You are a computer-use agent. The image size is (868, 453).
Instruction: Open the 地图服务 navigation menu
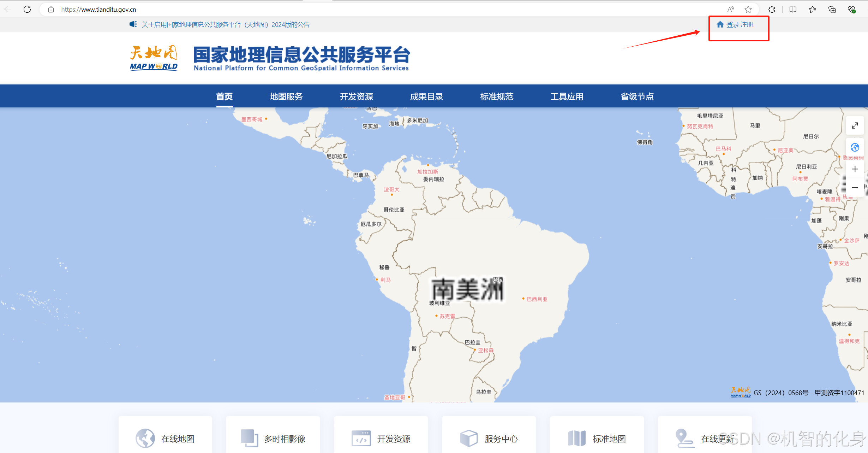(286, 96)
